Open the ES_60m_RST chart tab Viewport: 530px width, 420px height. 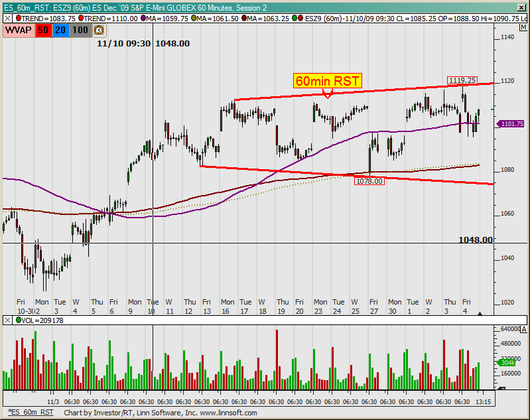pyautogui.click(x=31, y=413)
